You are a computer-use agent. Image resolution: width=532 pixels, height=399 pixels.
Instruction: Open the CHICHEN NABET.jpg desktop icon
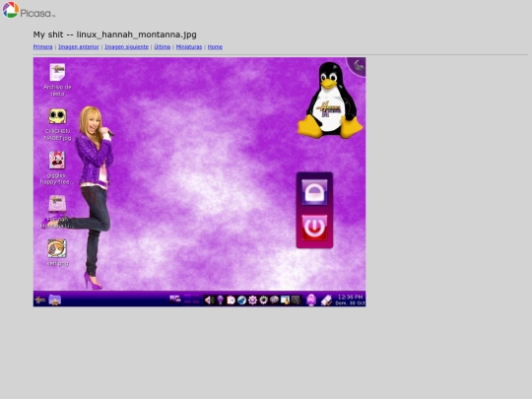(x=57, y=124)
